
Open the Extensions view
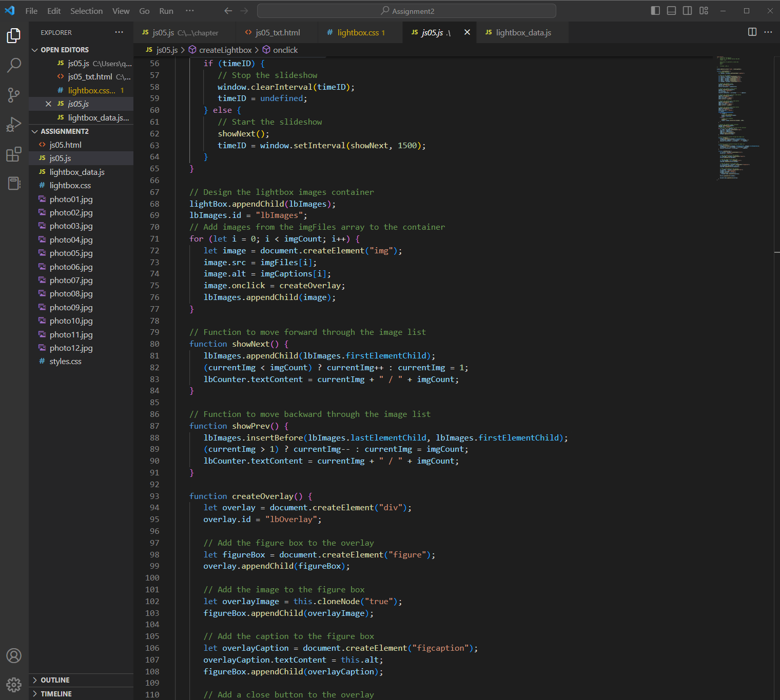(x=14, y=154)
